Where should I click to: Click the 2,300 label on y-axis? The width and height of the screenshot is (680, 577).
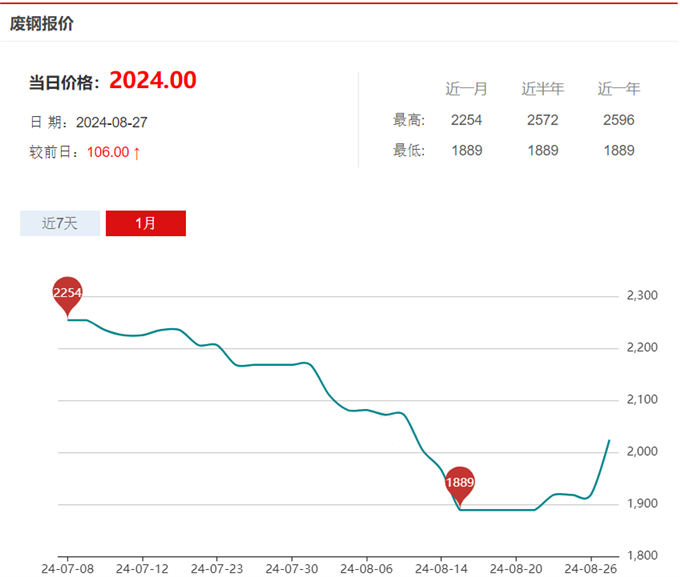click(x=641, y=296)
